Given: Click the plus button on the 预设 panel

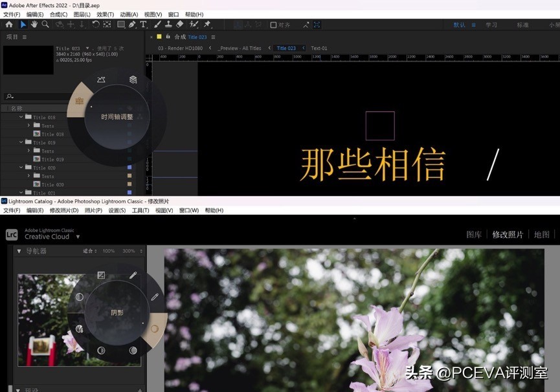Looking at the screenshot, I should [139, 389].
